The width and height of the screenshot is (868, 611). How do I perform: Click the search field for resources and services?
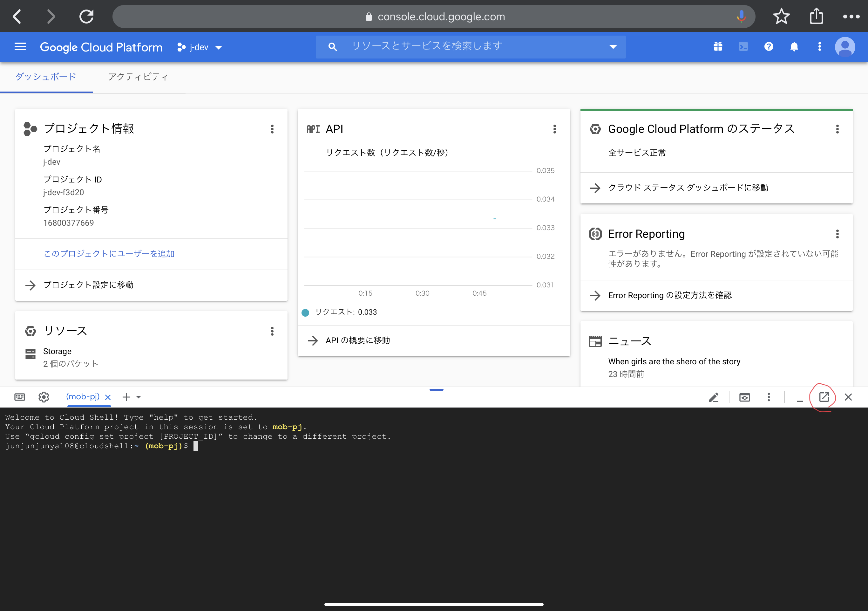470,46
